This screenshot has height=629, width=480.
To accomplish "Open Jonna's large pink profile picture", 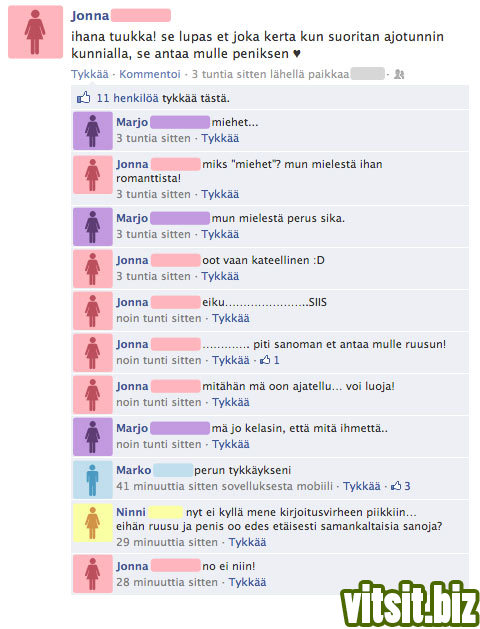I will pyautogui.click(x=35, y=32).
